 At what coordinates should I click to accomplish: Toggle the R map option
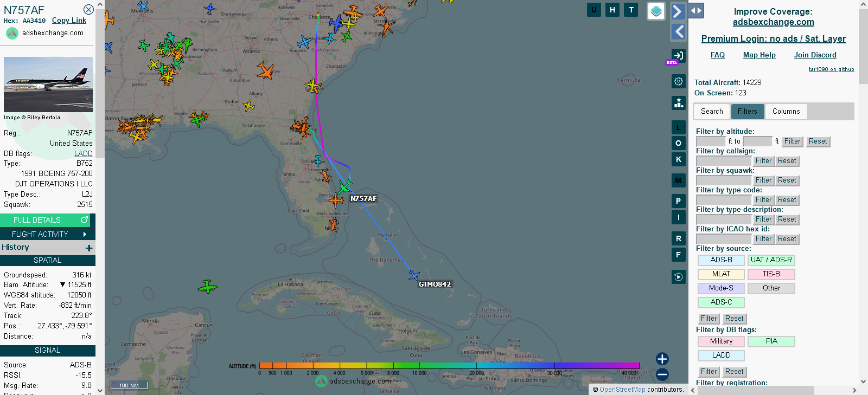coord(679,238)
